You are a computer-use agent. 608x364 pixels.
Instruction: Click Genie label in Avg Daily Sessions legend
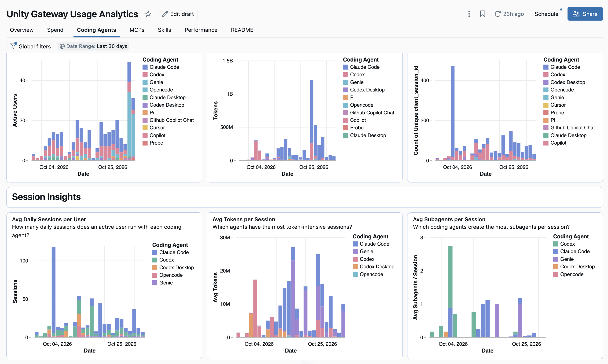click(x=166, y=283)
